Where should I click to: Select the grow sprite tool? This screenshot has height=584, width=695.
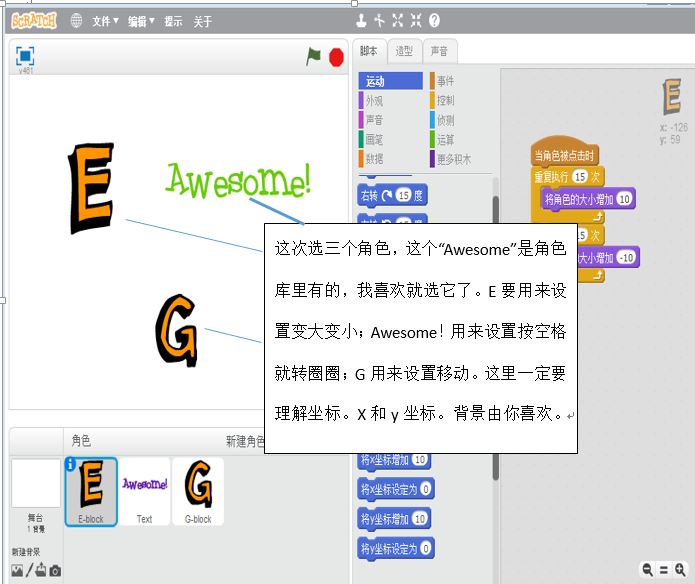398,20
